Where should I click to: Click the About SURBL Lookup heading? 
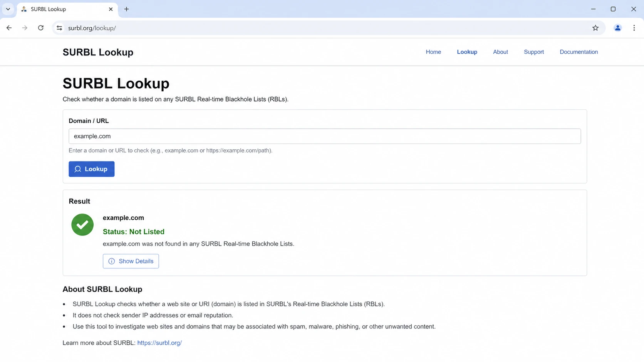coord(102,289)
